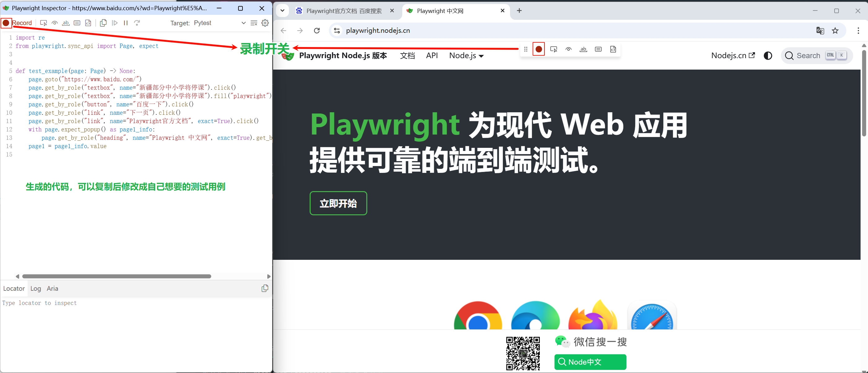Click Assert text 'ab' icon in browser overlay toolbar
This screenshot has width=868, height=373.
tap(583, 49)
